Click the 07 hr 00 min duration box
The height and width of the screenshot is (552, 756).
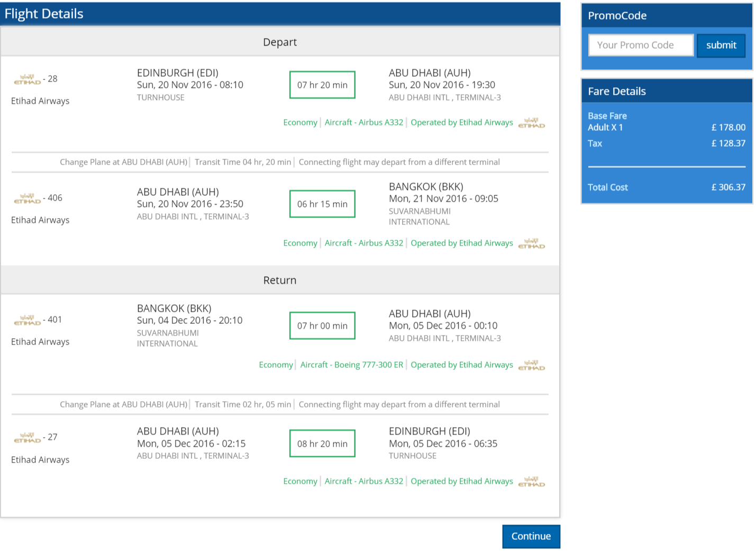322,325
